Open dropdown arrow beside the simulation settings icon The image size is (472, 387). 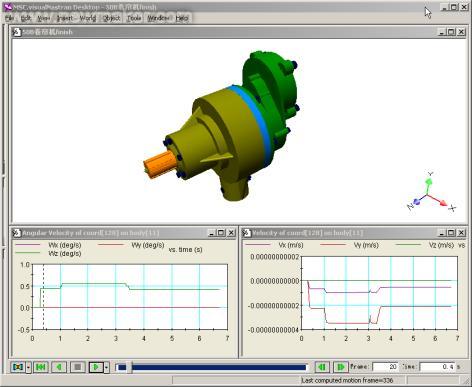(28, 367)
